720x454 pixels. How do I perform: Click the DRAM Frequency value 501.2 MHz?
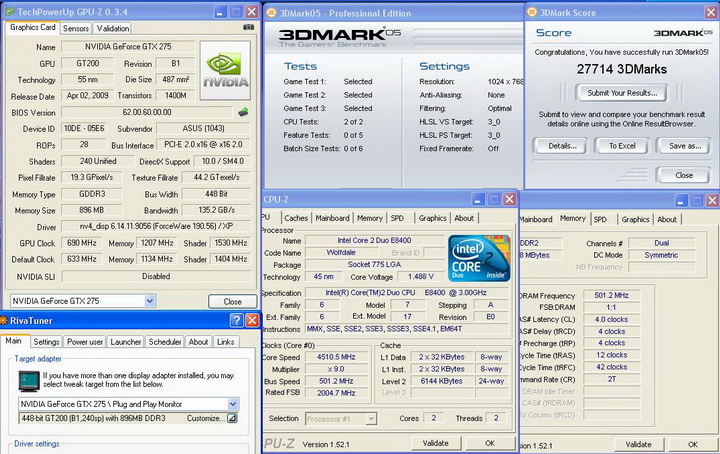coord(611,295)
